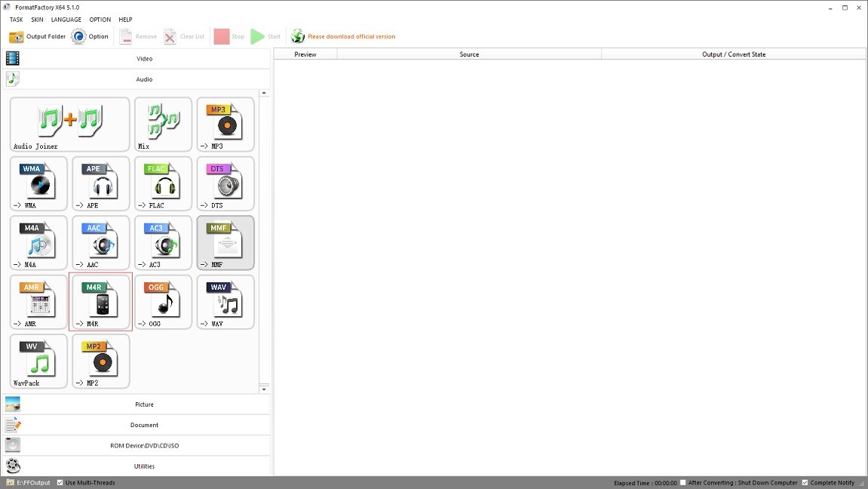868x489 pixels.
Task: Follow the Please download official version link
Action: tap(351, 36)
